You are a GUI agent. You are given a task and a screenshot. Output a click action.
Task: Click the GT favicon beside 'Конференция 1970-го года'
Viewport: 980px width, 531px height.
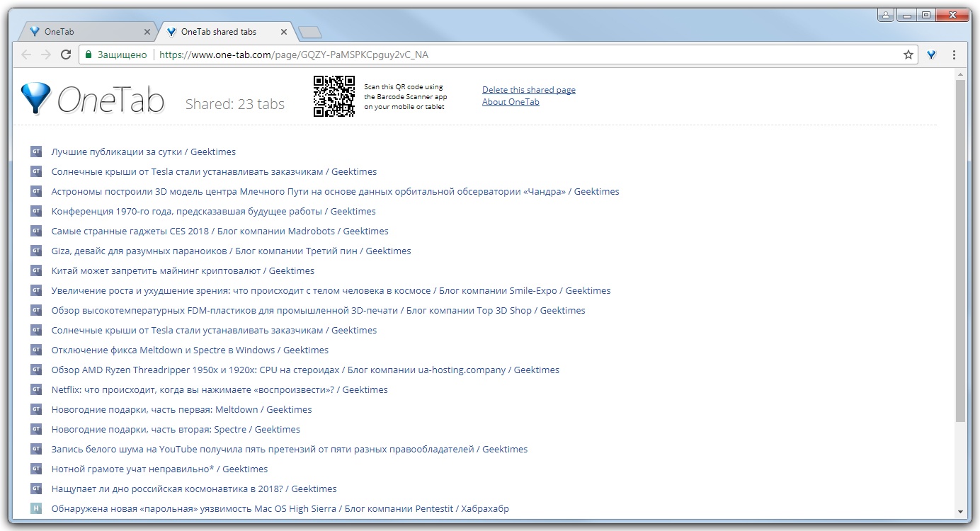[36, 211]
